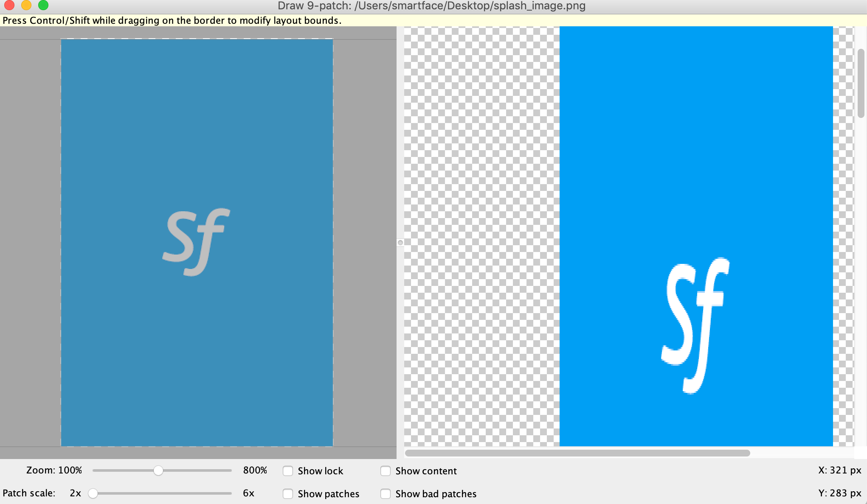Click the Zoom slider handle

tap(158, 470)
